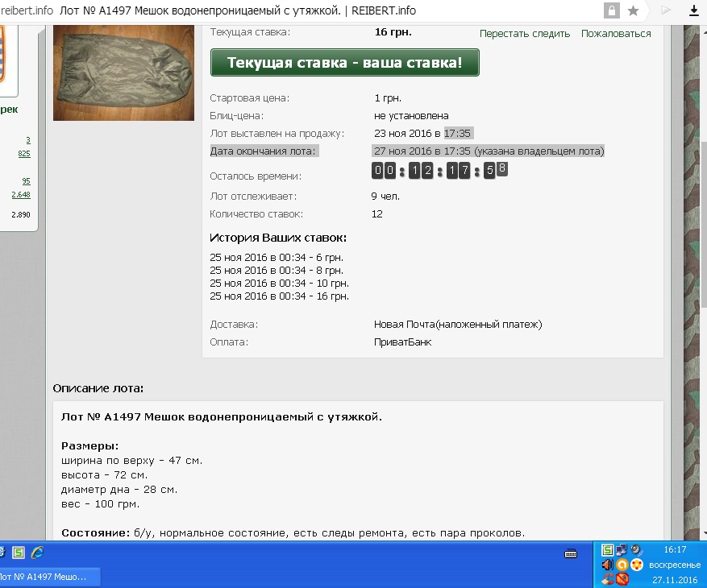
Task: Launch Internet Explorer from quick launch
Action: point(37,553)
